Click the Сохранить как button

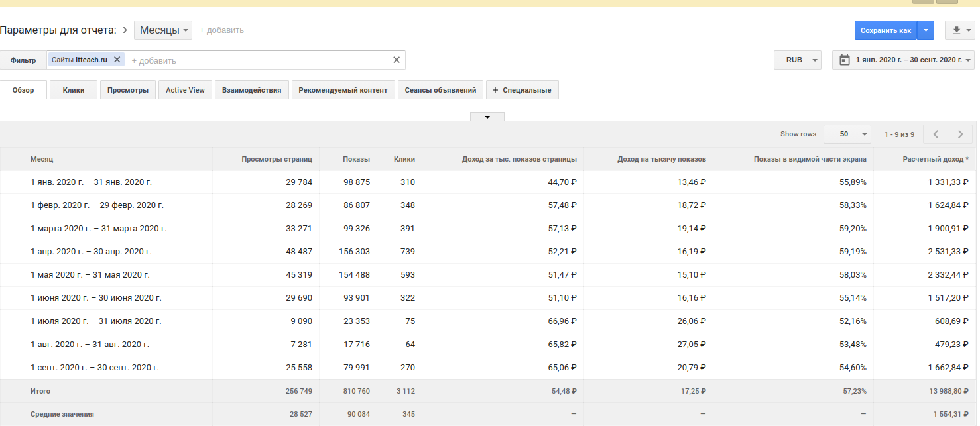pyautogui.click(x=885, y=30)
